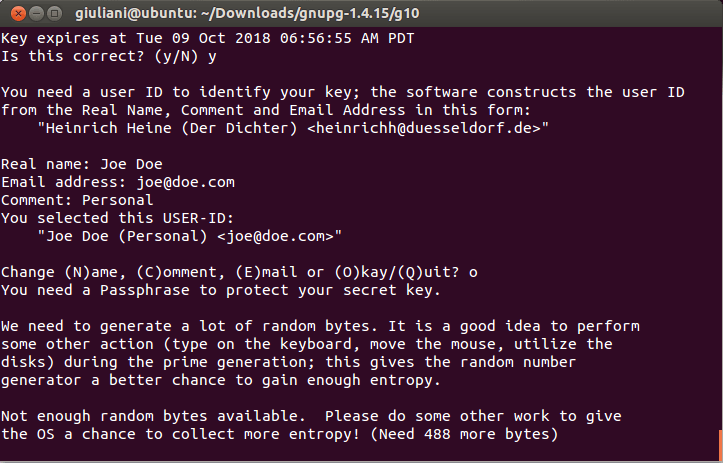Click the heinrichh@duesseldorf.de example email
Viewport: 723px width, 463px height.
coord(424,128)
